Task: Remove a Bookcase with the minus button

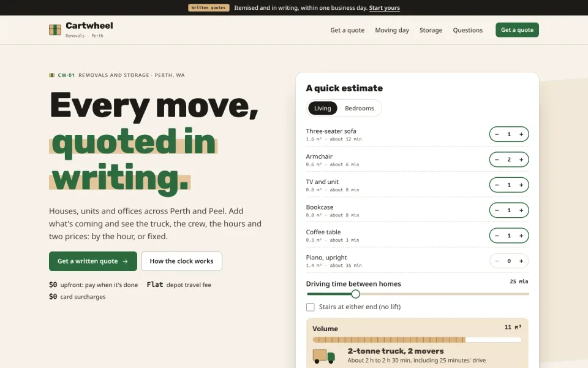Action: click(x=497, y=210)
